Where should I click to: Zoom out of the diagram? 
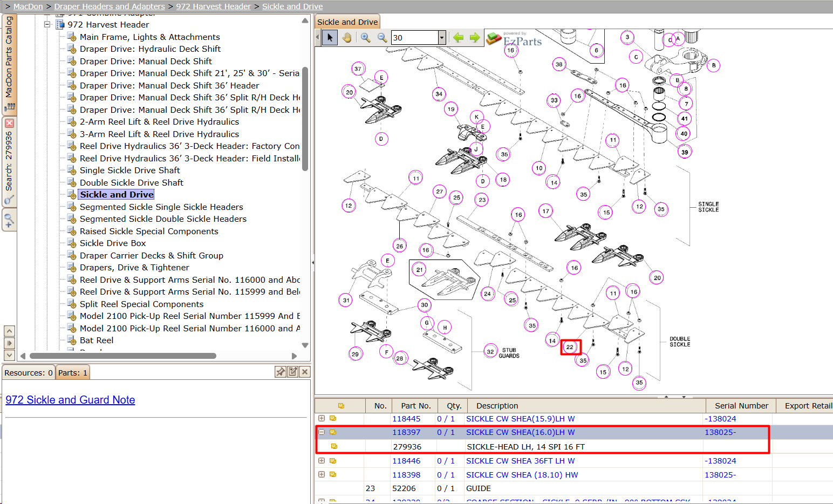(x=382, y=37)
